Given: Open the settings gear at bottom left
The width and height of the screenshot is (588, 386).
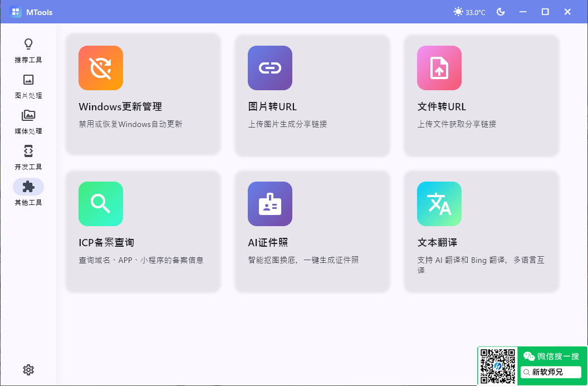Looking at the screenshot, I should pyautogui.click(x=28, y=369).
